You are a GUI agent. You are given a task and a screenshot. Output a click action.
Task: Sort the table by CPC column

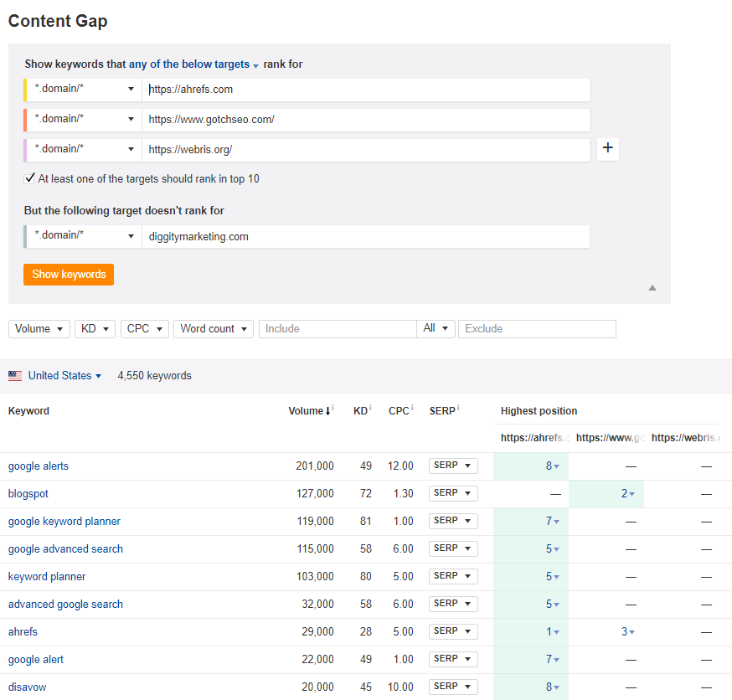pyautogui.click(x=399, y=411)
